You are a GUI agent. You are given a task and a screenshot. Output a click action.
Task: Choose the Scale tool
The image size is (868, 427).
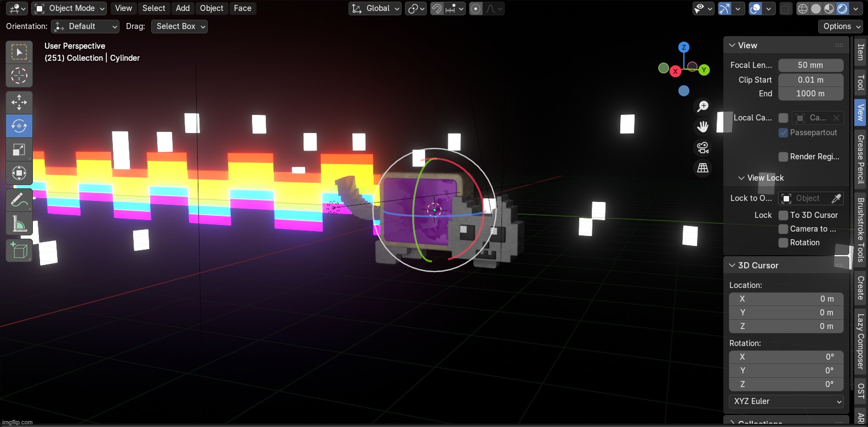point(19,149)
